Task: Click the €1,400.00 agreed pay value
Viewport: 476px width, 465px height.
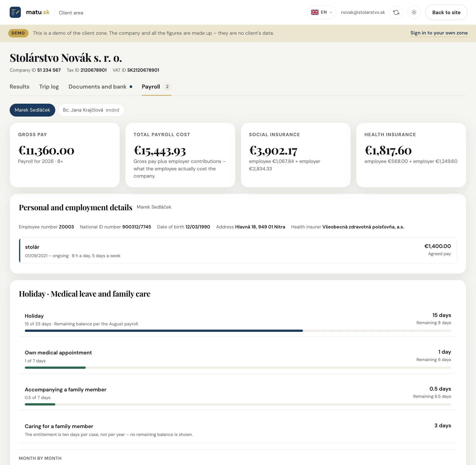Action: [x=438, y=246]
